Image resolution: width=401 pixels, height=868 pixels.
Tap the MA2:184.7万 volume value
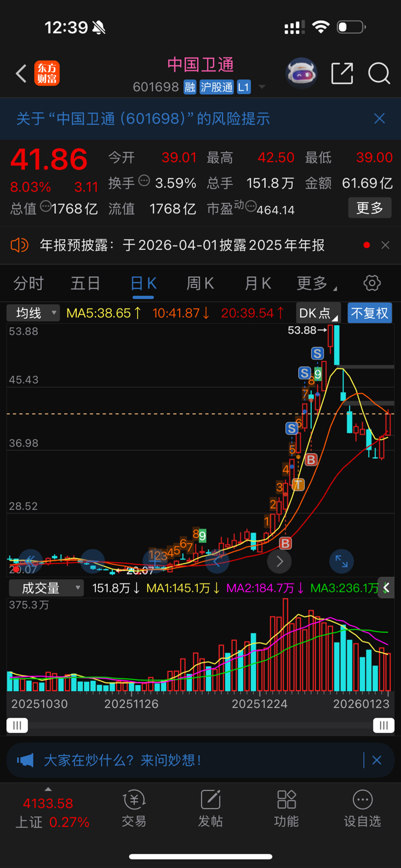[265, 588]
